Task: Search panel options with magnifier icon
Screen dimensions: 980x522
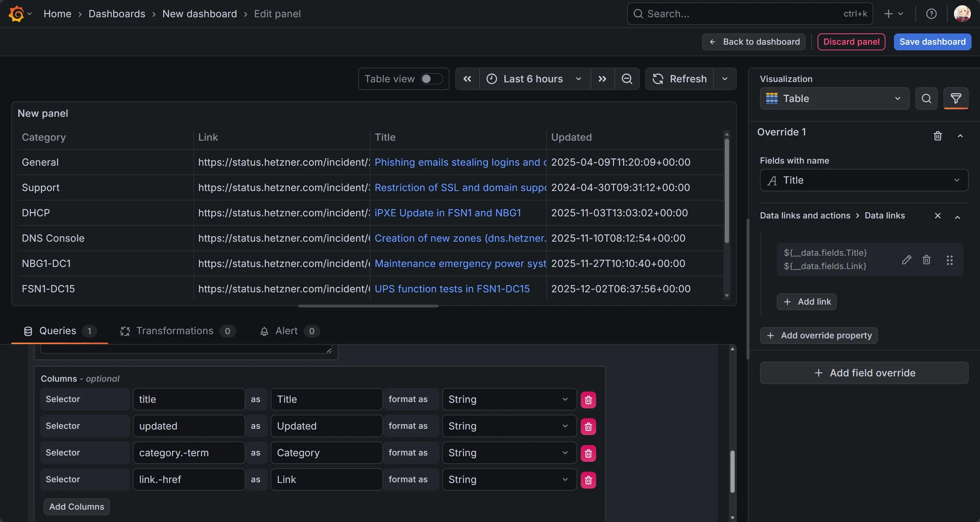Action: [x=926, y=98]
